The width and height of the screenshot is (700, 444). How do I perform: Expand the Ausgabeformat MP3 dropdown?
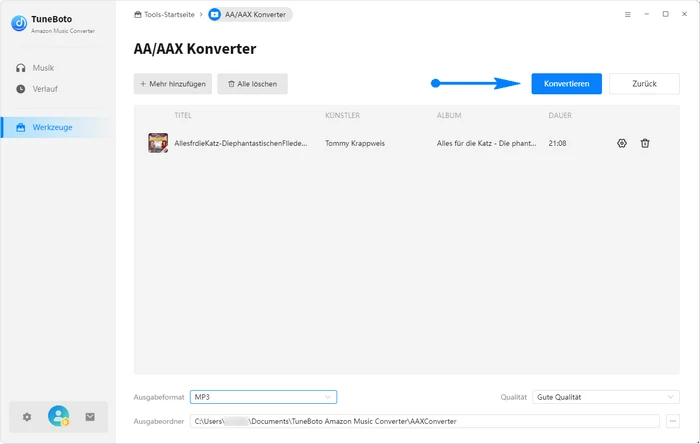pyautogui.click(x=263, y=397)
